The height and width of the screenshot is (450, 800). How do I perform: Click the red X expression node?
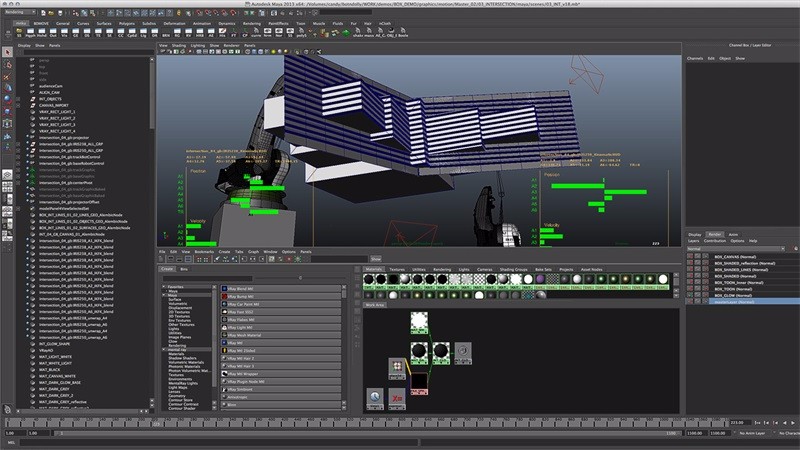396,398
